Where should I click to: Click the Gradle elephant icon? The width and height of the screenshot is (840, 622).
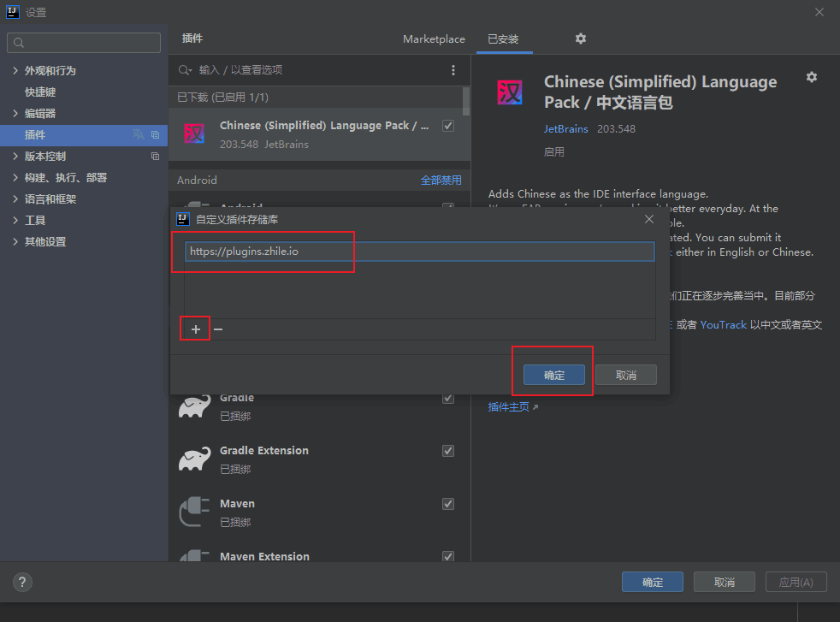[194, 406]
